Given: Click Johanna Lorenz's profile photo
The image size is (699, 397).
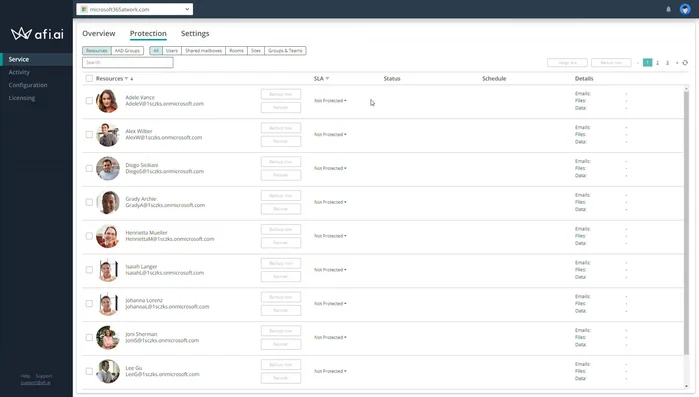Looking at the screenshot, I should pyautogui.click(x=107, y=304).
